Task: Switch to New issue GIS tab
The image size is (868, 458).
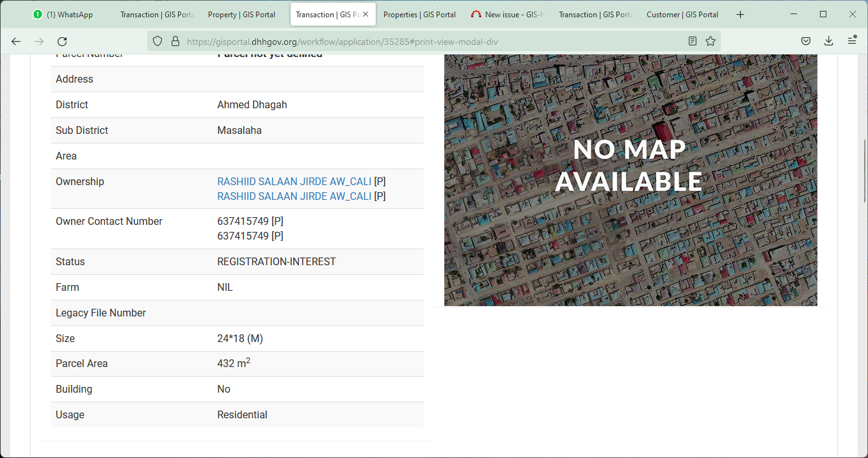Action: click(508, 14)
